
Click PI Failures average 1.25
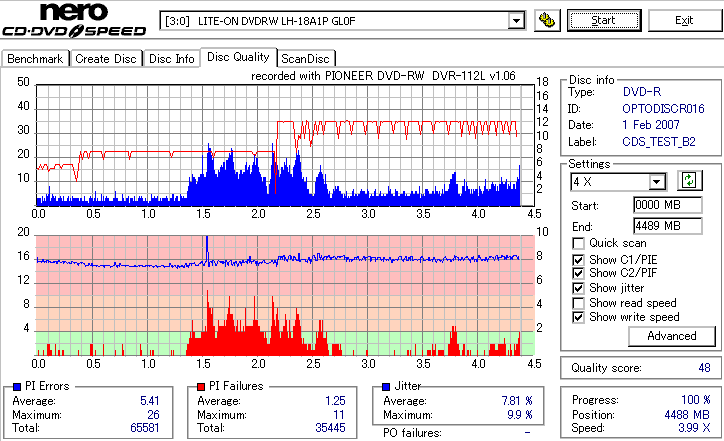click(x=335, y=401)
